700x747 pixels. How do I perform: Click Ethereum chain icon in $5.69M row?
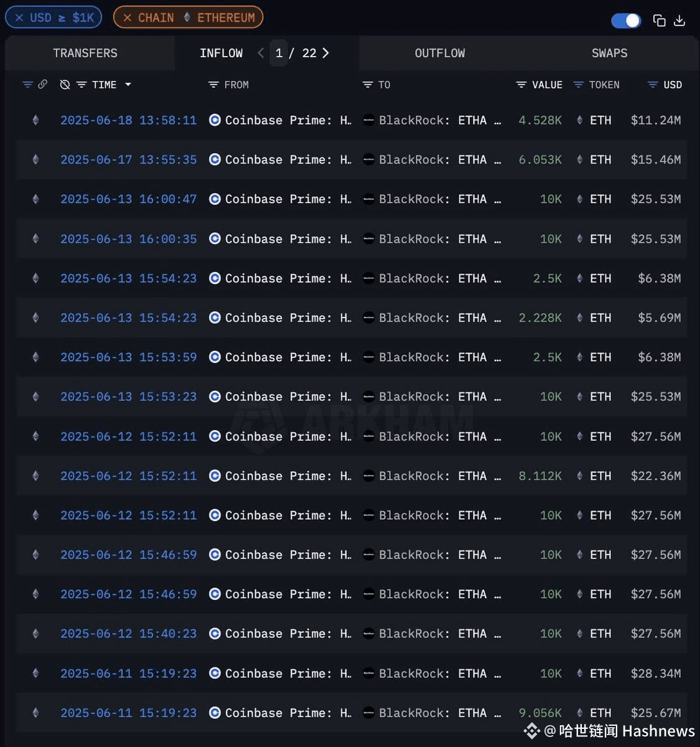coord(35,317)
